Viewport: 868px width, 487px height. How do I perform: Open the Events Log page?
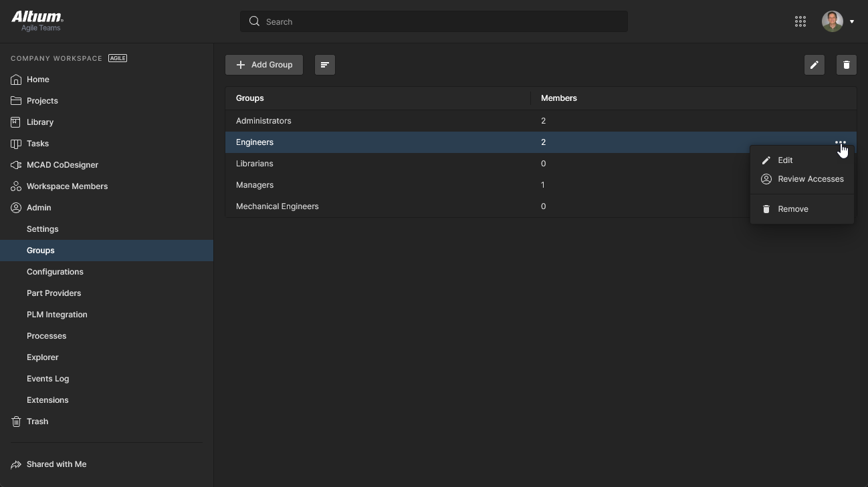pyautogui.click(x=47, y=379)
